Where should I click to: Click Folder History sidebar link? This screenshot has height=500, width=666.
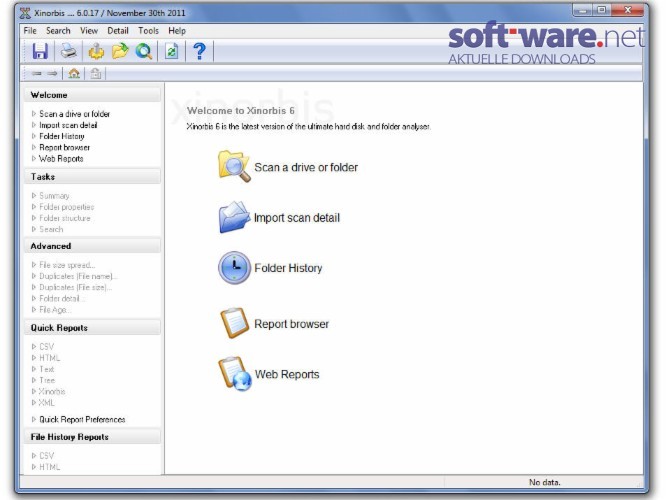62,136
